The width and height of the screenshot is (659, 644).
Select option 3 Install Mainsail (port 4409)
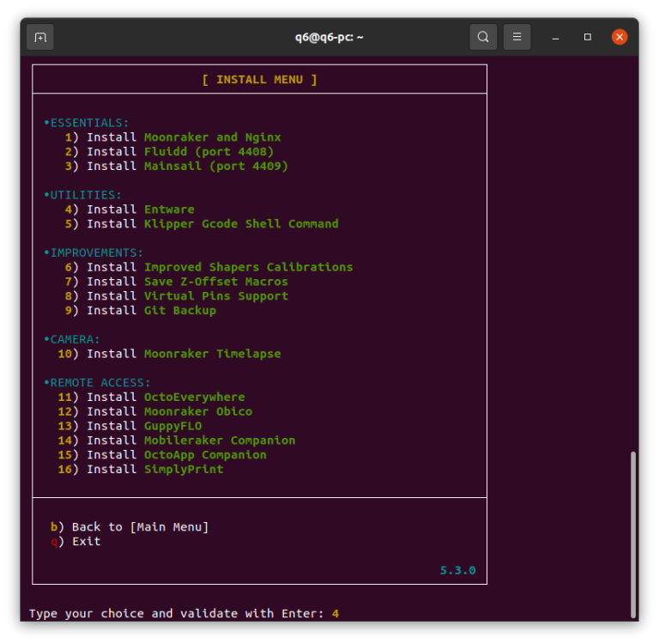pyautogui.click(x=177, y=167)
